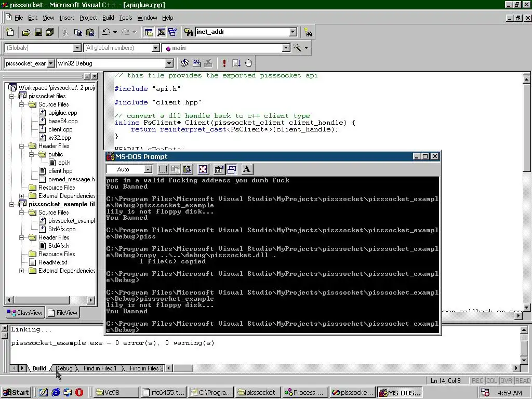Image resolution: width=532 pixels, height=399 pixels.
Task: Switch to Process ... taskbar button
Action: 305,393
